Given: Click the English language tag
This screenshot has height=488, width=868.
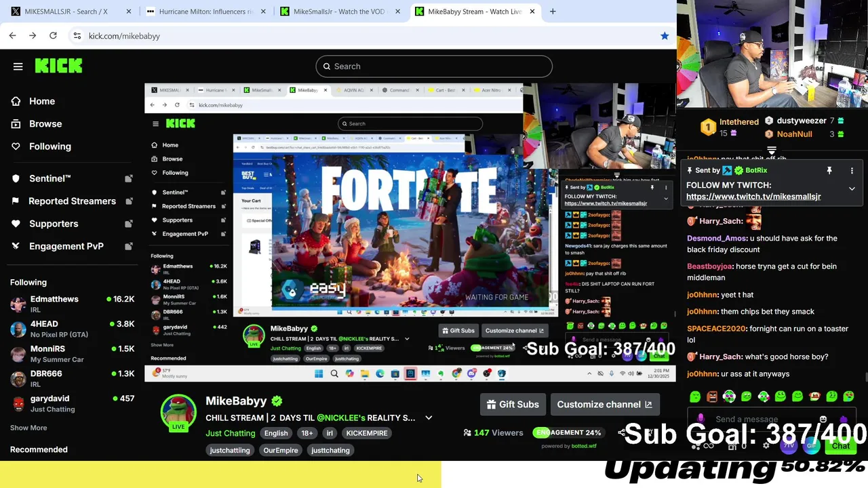Looking at the screenshot, I should (x=276, y=433).
